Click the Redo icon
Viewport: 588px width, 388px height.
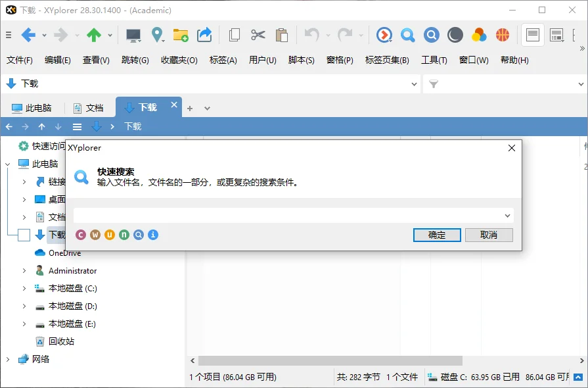pyautogui.click(x=345, y=35)
